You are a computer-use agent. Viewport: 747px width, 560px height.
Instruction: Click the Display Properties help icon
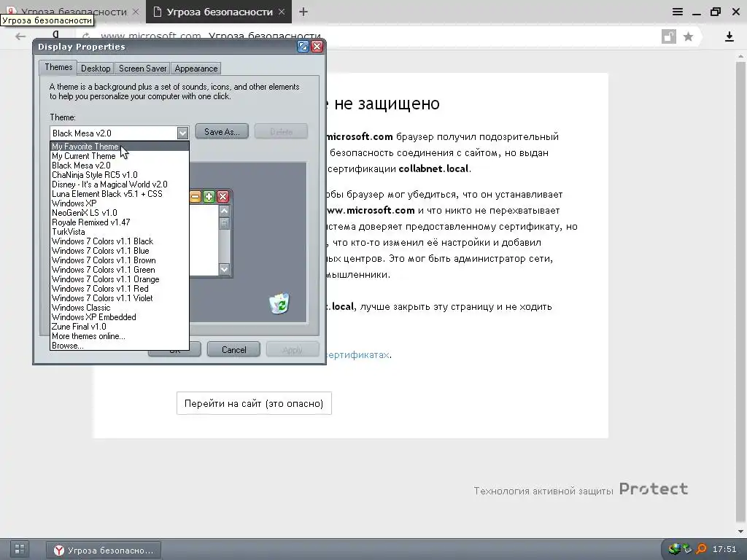click(x=303, y=46)
